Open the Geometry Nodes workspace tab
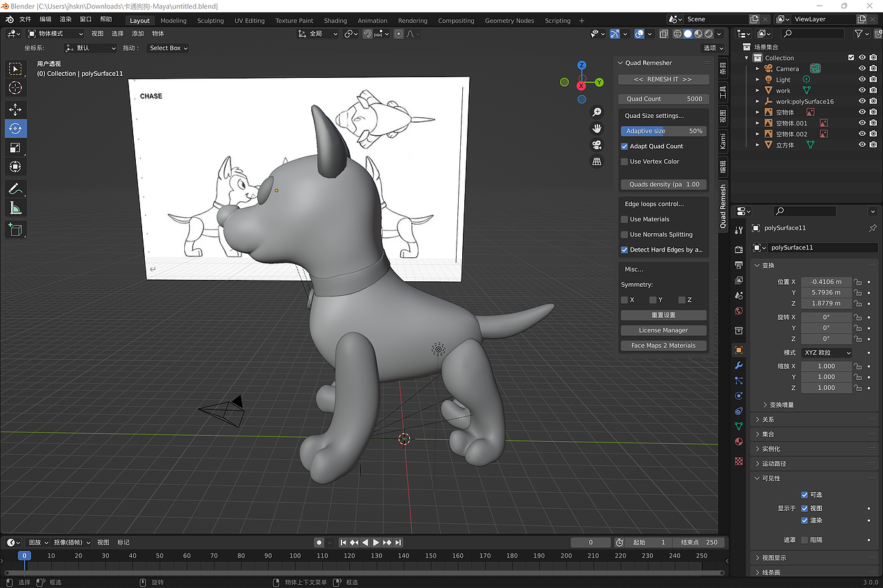 coord(509,21)
